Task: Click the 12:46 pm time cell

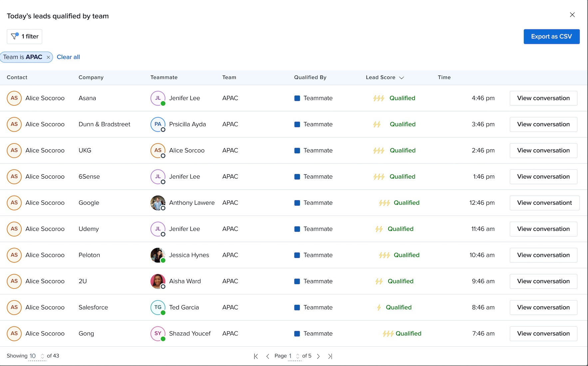Action: click(x=482, y=203)
